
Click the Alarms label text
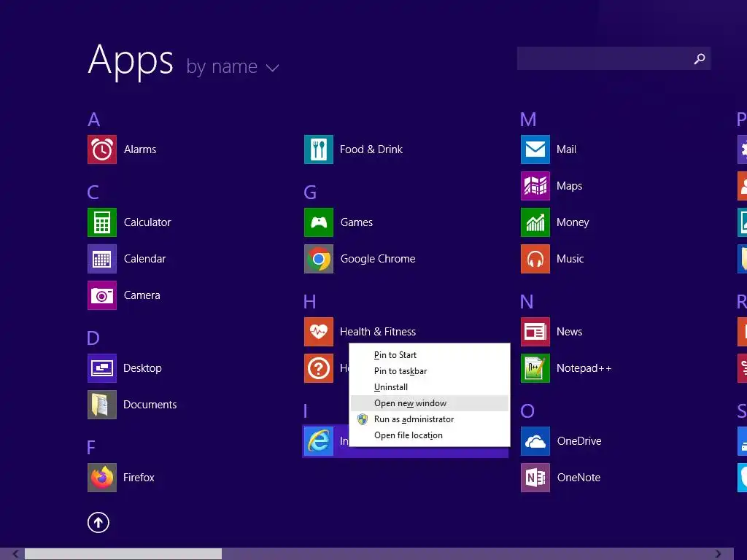[140, 149]
